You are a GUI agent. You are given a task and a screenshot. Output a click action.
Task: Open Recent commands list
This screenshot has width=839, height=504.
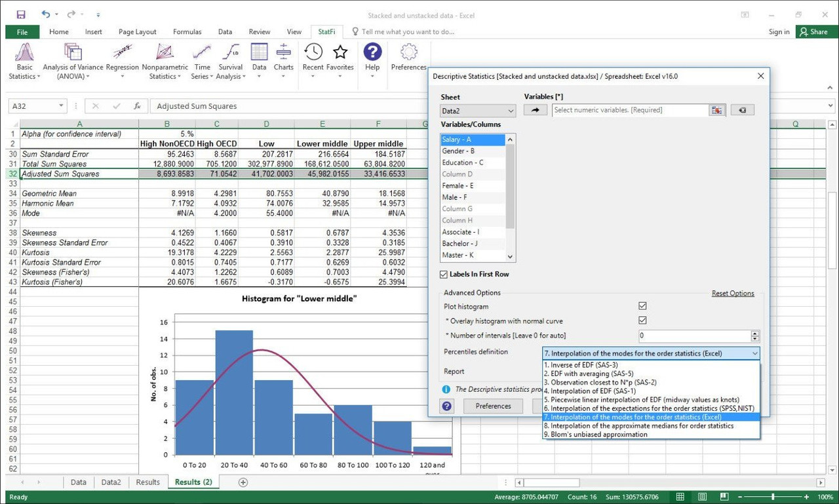(x=313, y=62)
